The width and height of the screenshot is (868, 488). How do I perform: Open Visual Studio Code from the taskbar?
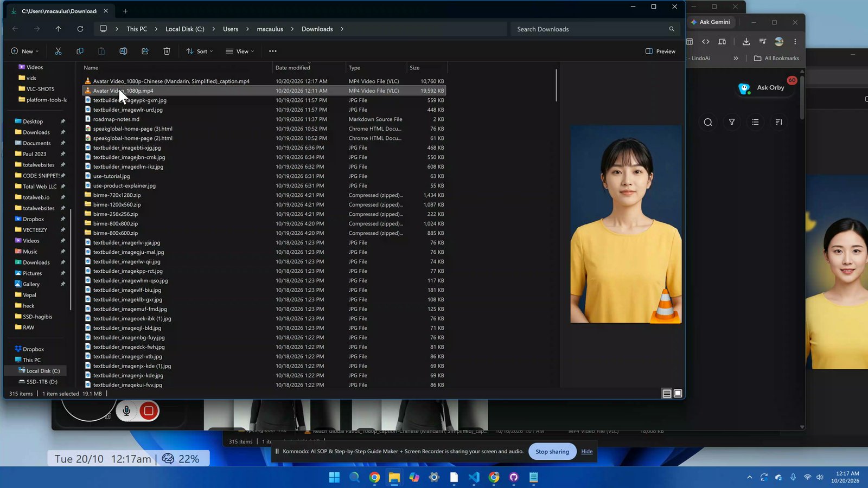474,477
